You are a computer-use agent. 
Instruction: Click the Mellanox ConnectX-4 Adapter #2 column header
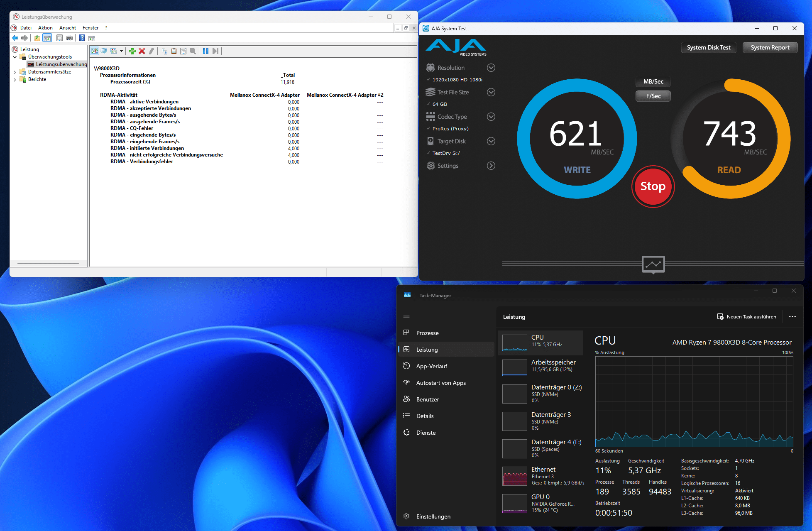(x=345, y=95)
